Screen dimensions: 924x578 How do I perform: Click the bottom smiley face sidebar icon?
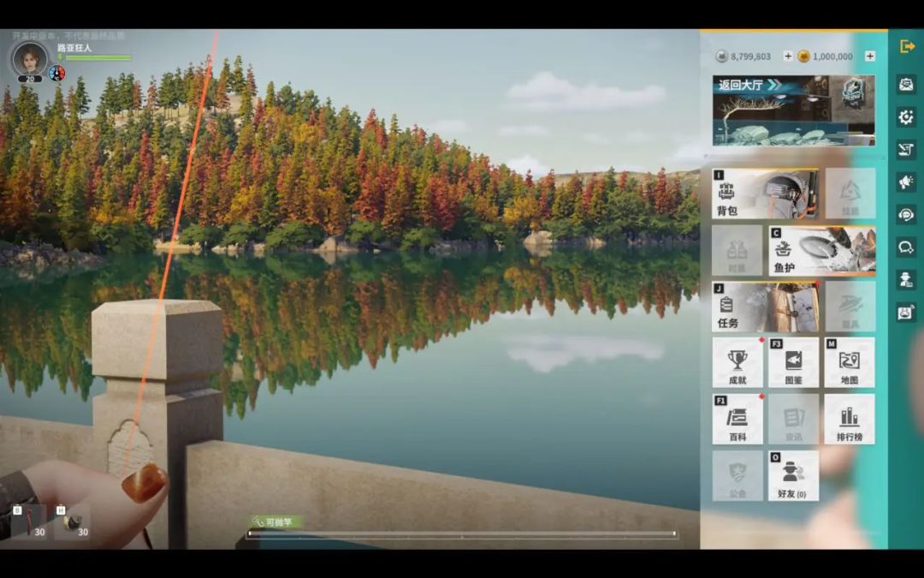click(x=906, y=312)
